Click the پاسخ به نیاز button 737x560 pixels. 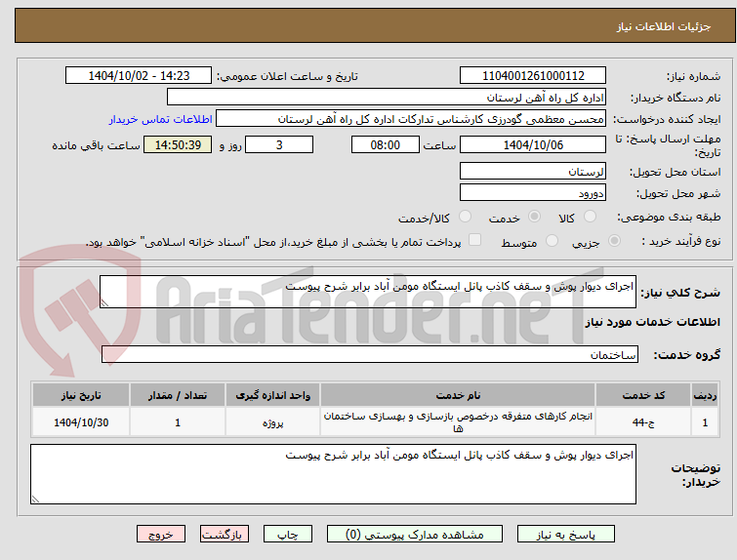566,535
